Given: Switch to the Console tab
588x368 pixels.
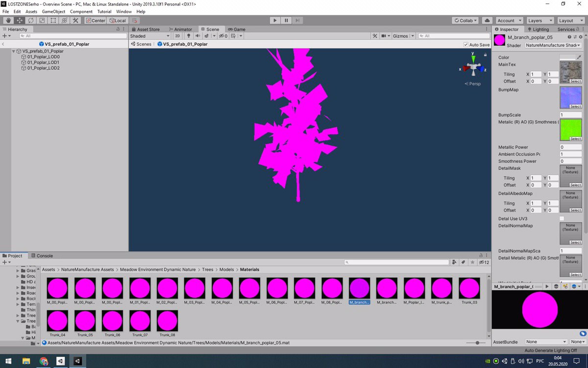Looking at the screenshot, I should [x=42, y=256].
